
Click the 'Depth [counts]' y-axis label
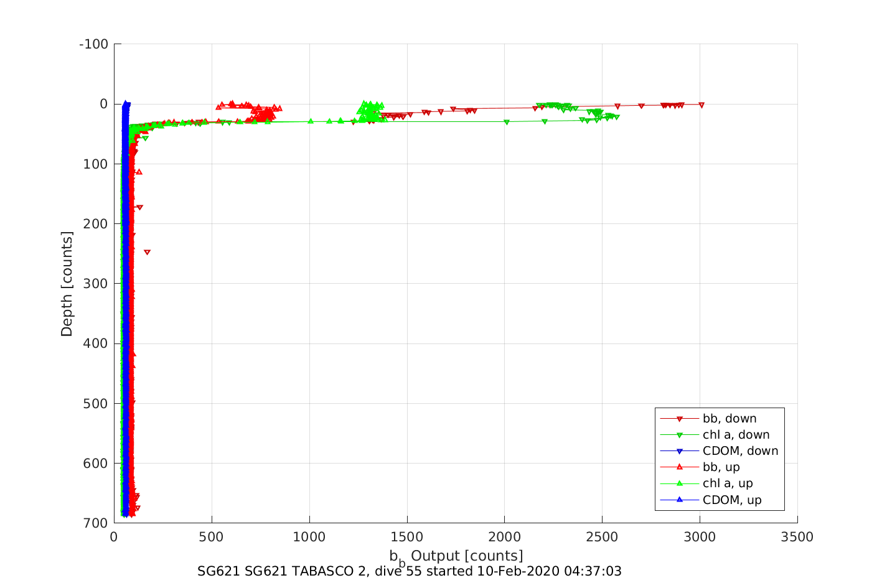tap(67, 284)
